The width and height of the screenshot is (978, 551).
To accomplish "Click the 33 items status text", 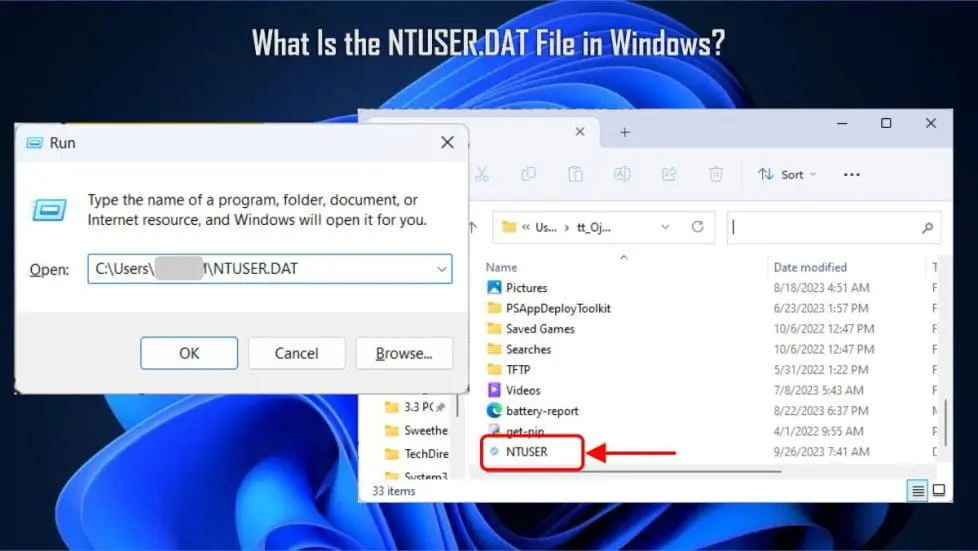I will (394, 491).
